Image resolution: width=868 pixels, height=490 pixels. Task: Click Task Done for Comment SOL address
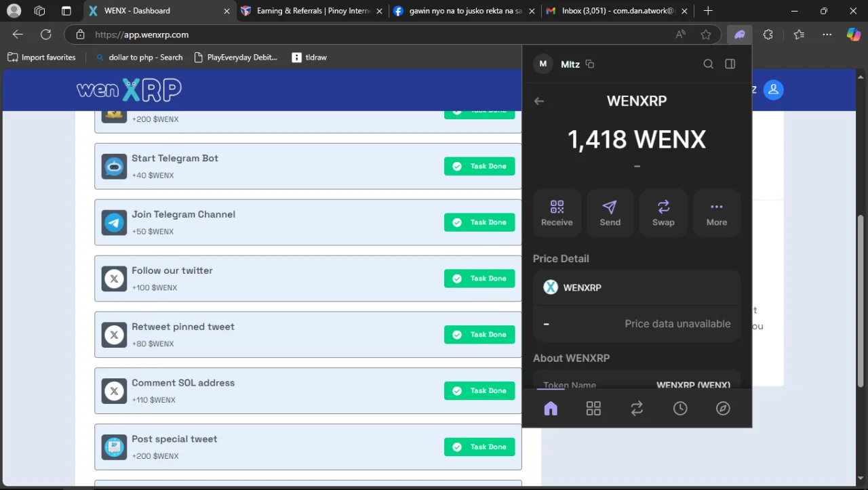(479, 391)
